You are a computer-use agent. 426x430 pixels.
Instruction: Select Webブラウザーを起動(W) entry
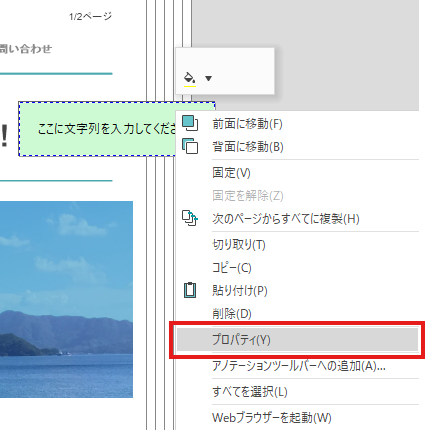(x=297, y=418)
